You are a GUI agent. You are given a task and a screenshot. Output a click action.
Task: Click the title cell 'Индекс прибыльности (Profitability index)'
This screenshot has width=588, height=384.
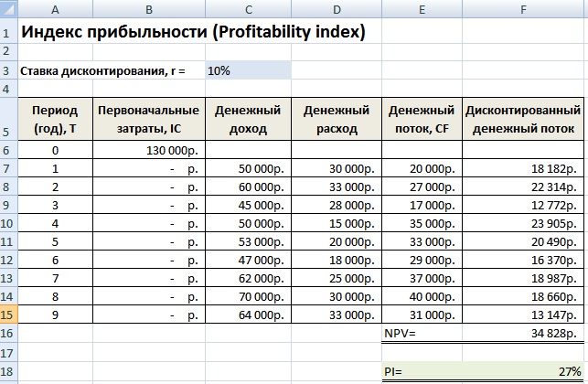pyautogui.click(x=192, y=32)
